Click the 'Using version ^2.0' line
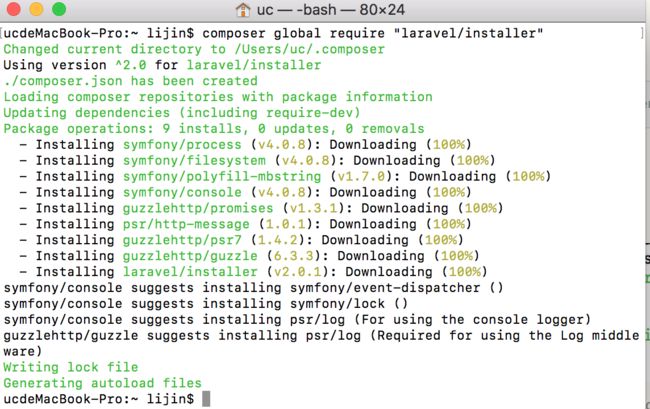Viewport: 650px width, 409px height. pos(162,65)
